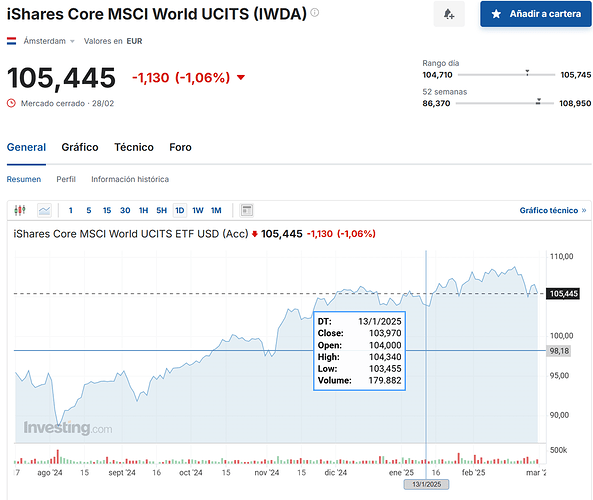Image resolution: width=593 pixels, height=500 pixels.
Task: Expand the Ámsterdam exchange dropdown
Action: (x=49, y=41)
